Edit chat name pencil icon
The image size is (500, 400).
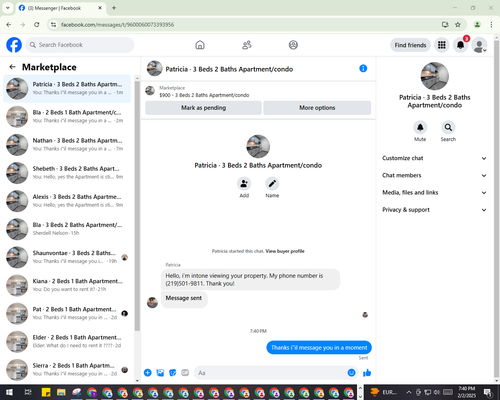[272, 183]
